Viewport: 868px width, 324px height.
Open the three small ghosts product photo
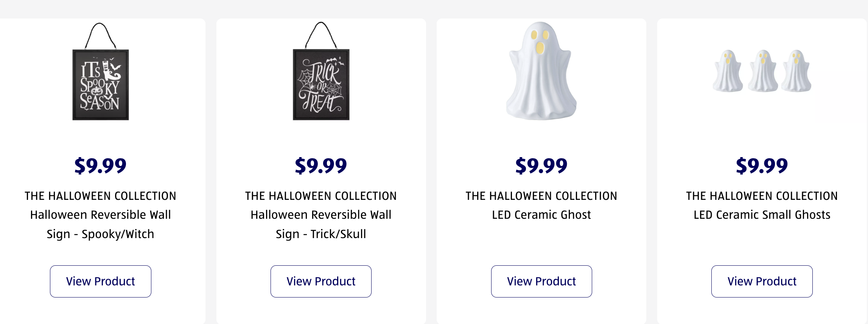click(x=762, y=72)
